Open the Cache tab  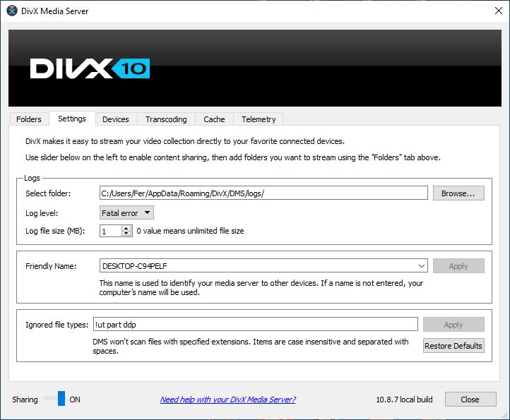[x=214, y=119]
